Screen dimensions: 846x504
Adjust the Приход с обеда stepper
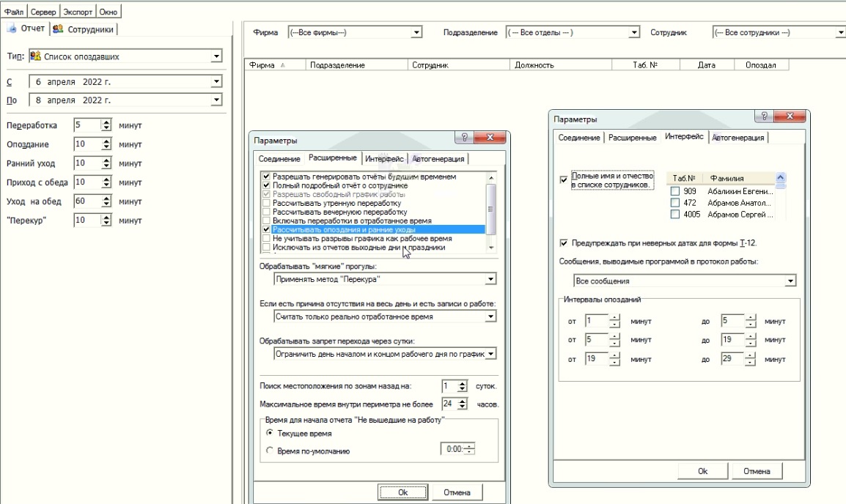coord(106,182)
